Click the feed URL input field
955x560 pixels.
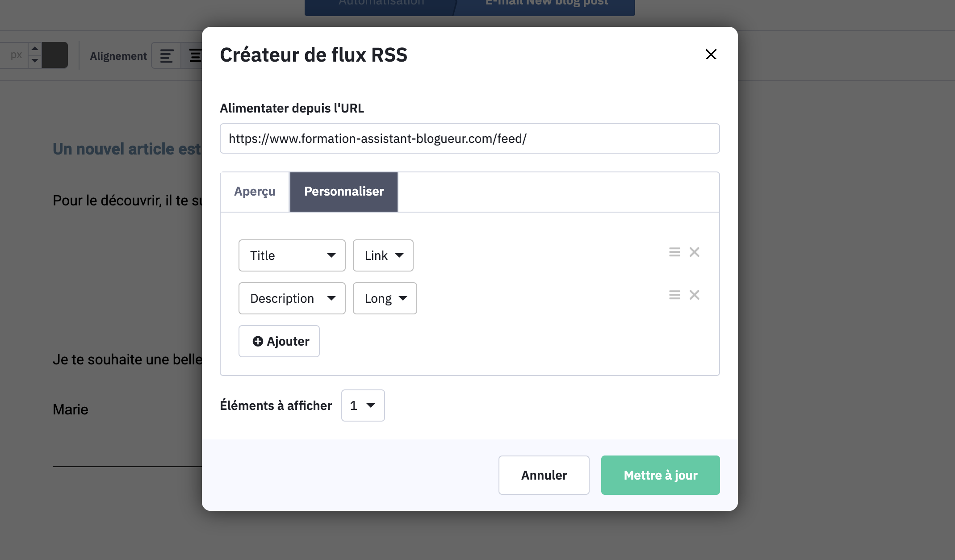[x=470, y=138]
